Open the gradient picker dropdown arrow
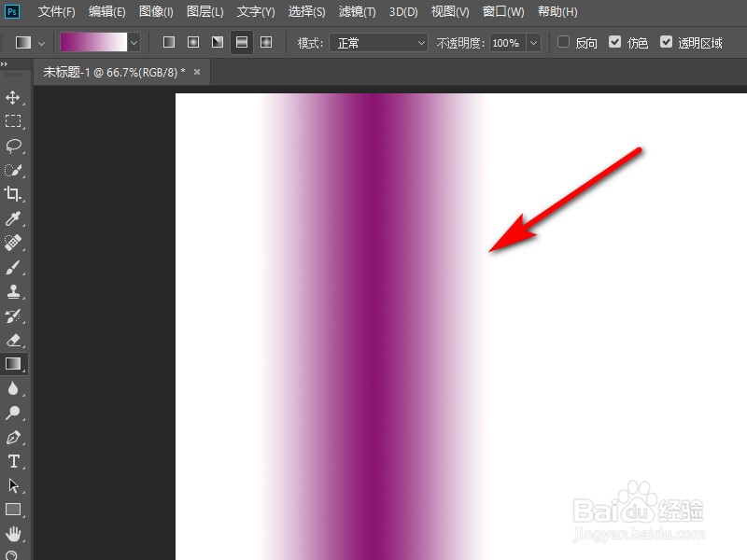The height and width of the screenshot is (560, 747). pos(134,43)
